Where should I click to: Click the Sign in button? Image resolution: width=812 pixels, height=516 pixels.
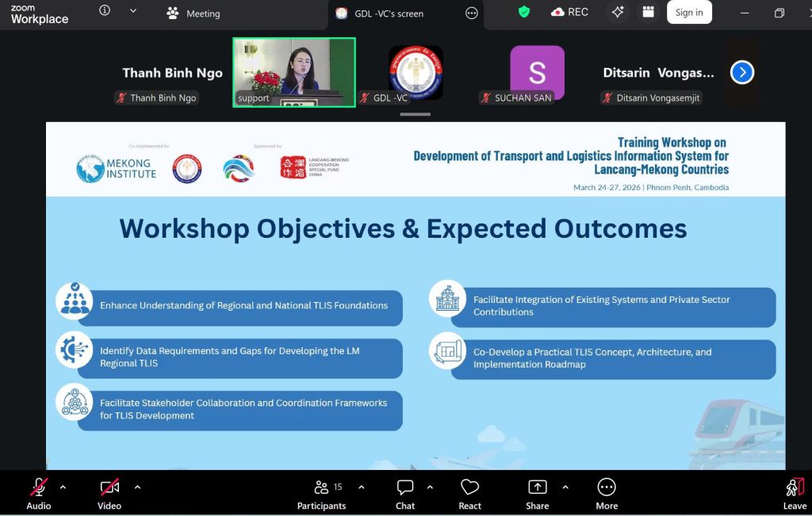click(x=688, y=12)
